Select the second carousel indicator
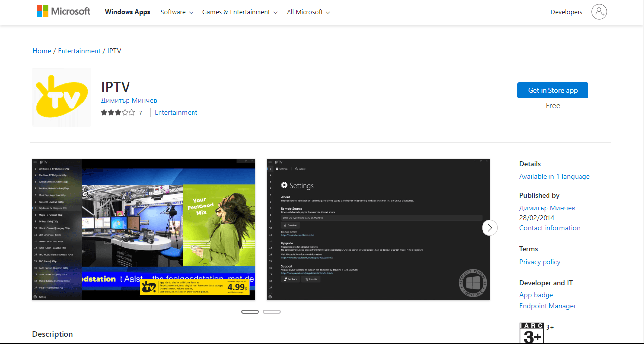Viewport: 644px width, 344px height. click(272, 312)
